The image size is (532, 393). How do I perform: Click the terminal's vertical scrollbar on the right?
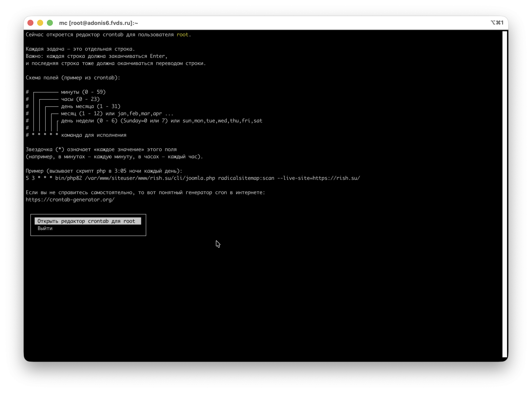pos(504,194)
